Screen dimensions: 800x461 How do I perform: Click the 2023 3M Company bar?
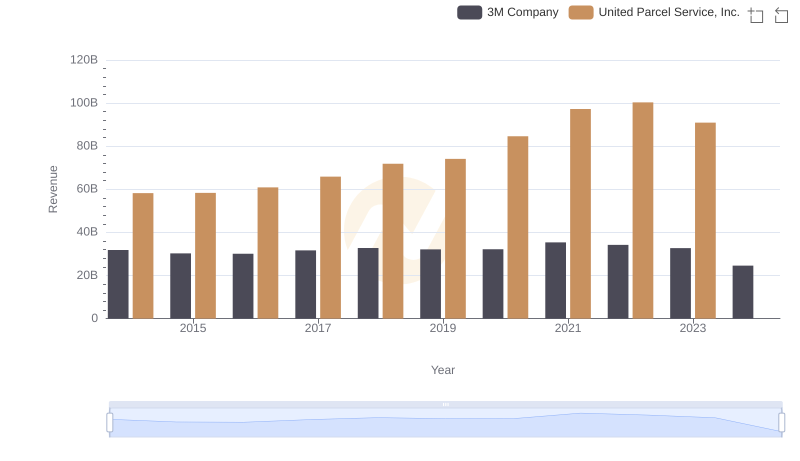pyautogui.click(x=681, y=283)
